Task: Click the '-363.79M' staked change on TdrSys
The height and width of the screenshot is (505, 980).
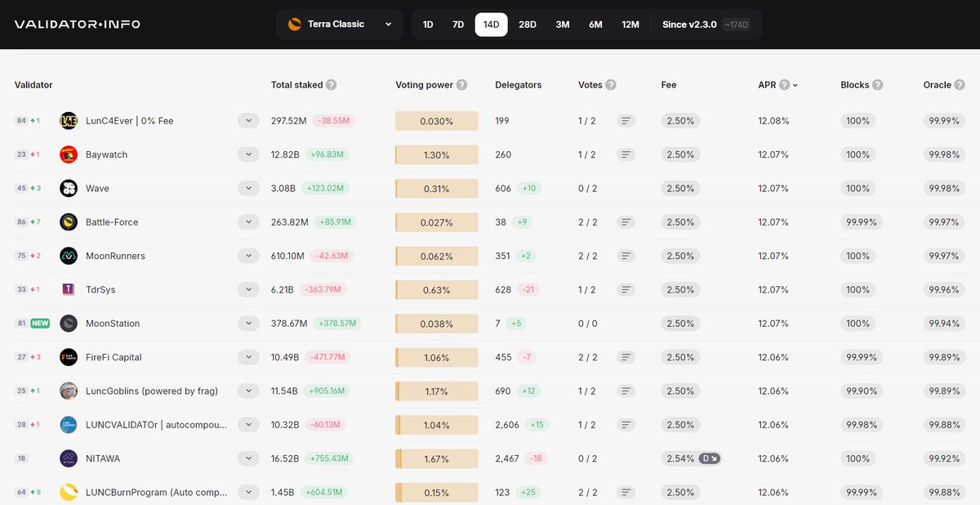Action: point(322,290)
